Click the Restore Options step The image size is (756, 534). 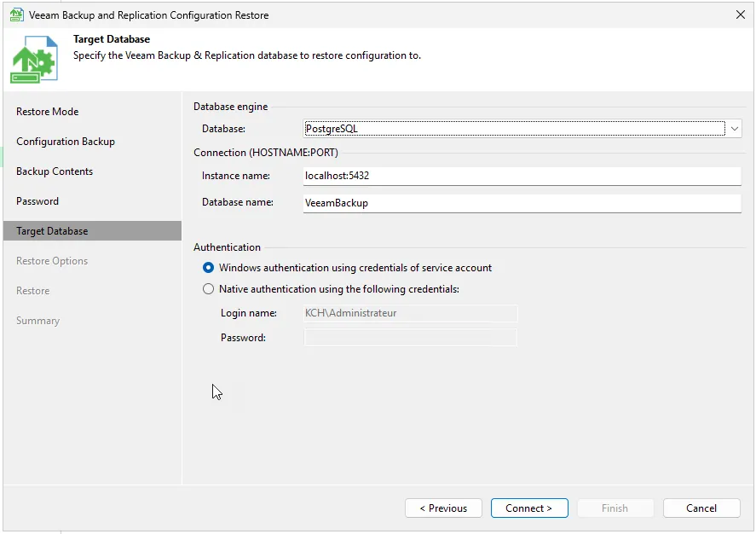[x=52, y=261]
